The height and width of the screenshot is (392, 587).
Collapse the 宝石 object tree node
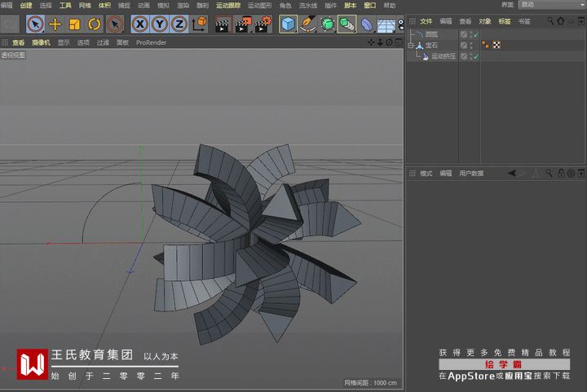[412, 46]
